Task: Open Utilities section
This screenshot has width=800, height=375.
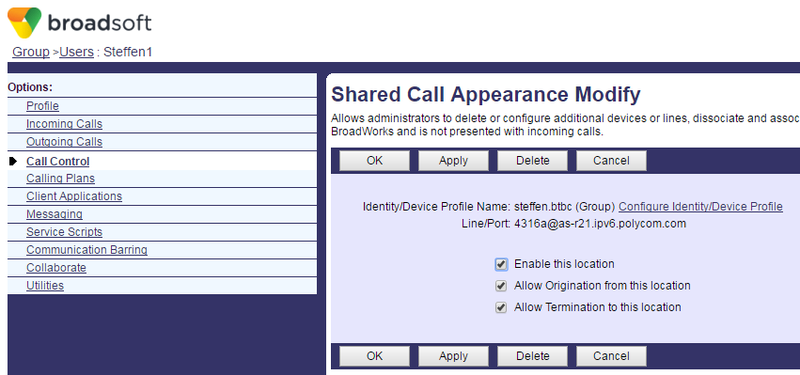Action: [x=45, y=285]
